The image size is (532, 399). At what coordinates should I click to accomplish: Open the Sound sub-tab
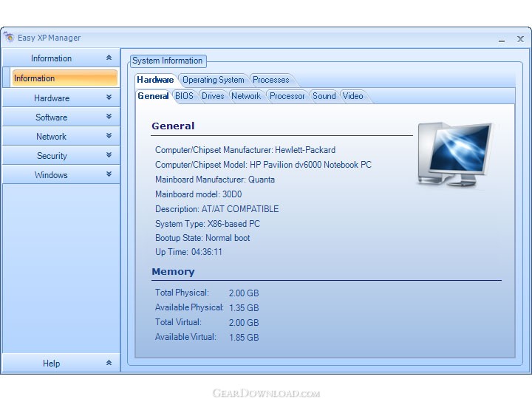click(324, 96)
